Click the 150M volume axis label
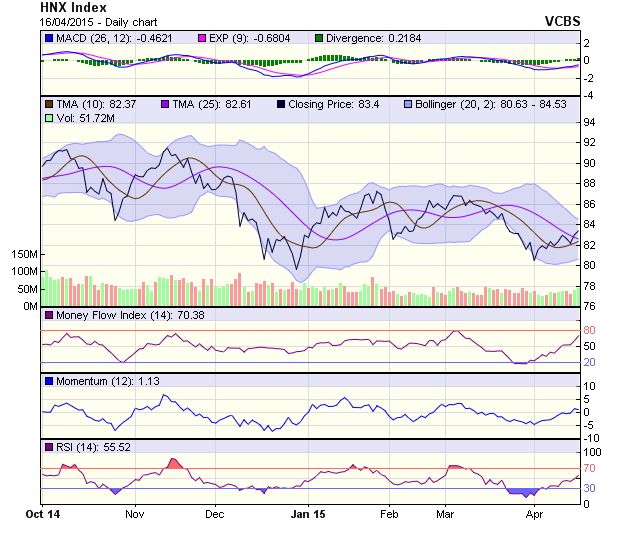Image resolution: width=620 pixels, height=535 pixels. click(25, 255)
